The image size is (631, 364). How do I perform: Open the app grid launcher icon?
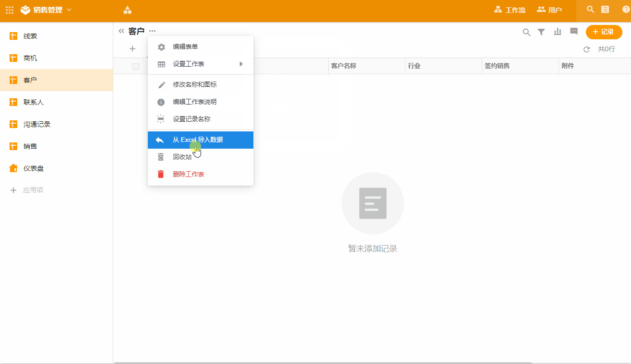pos(10,10)
